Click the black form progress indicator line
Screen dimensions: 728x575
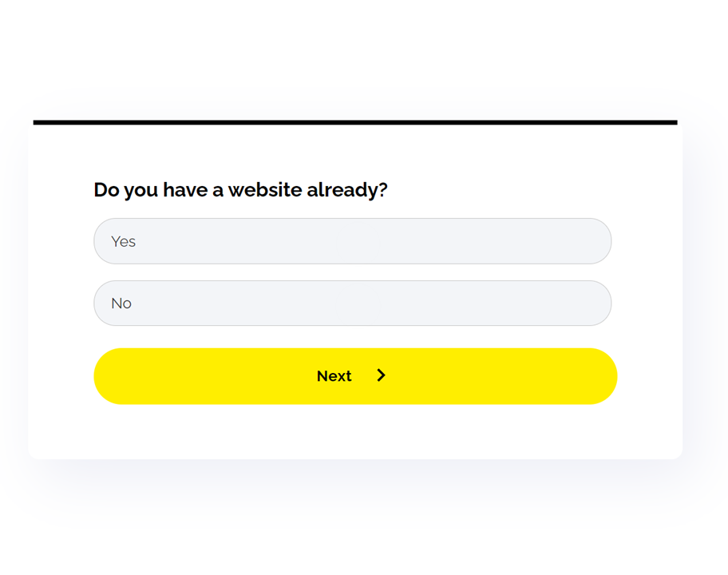click(x=355, y=123)
